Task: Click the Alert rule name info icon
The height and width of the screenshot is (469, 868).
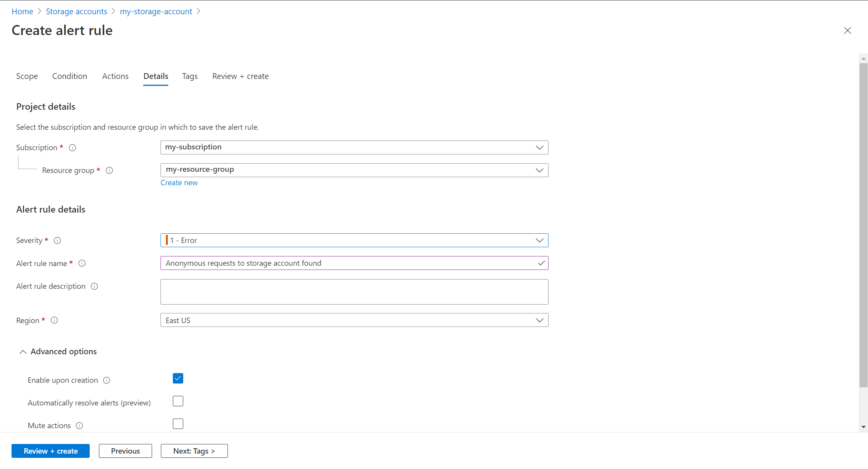Action: [82, 263]
